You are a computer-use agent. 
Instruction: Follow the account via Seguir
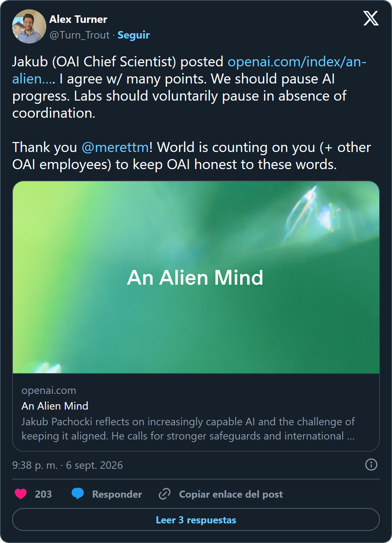tap(134, 35)
